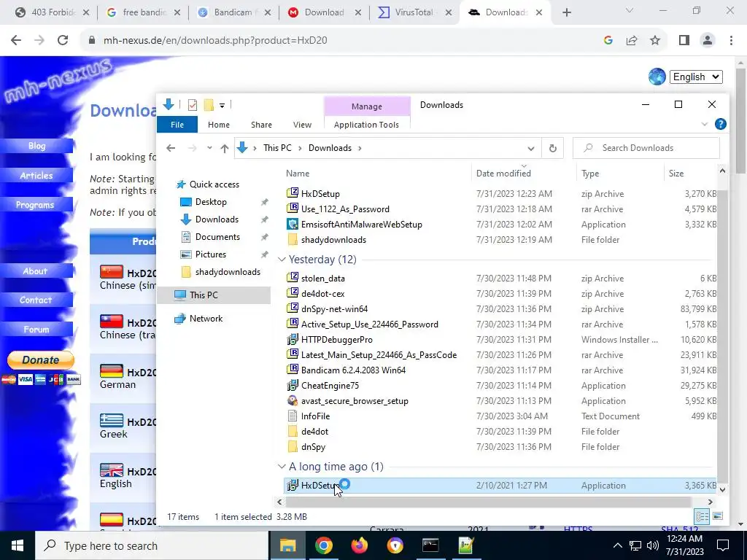This screenshot has height=560, width=747.
Task: Open Chrome tab search dropdown
Action: point(630,10)
